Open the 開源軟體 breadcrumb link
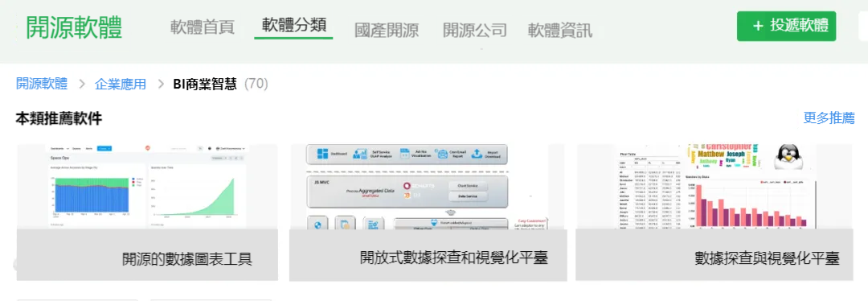The height and width of the screenshot is (301, 868). pos(42,84)
